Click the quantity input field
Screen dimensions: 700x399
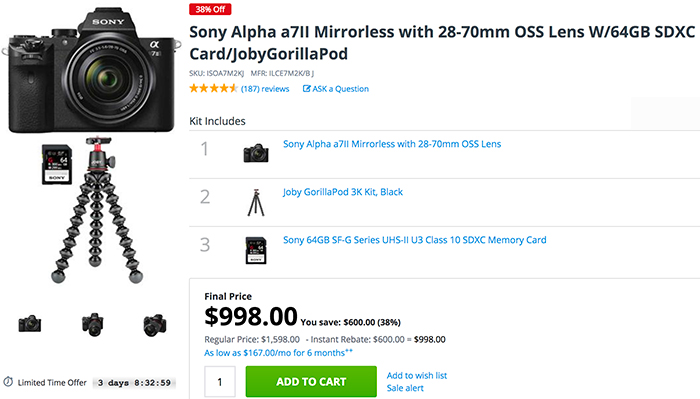point(220,382)
